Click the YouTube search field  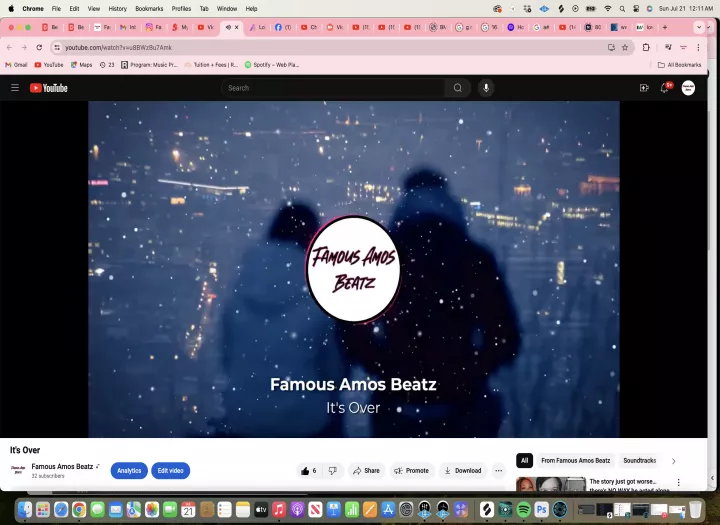(333, 88)
